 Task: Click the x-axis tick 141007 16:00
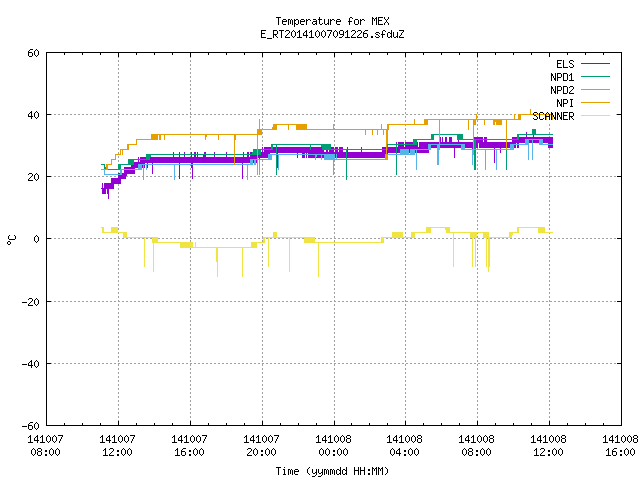pos(189,446)
